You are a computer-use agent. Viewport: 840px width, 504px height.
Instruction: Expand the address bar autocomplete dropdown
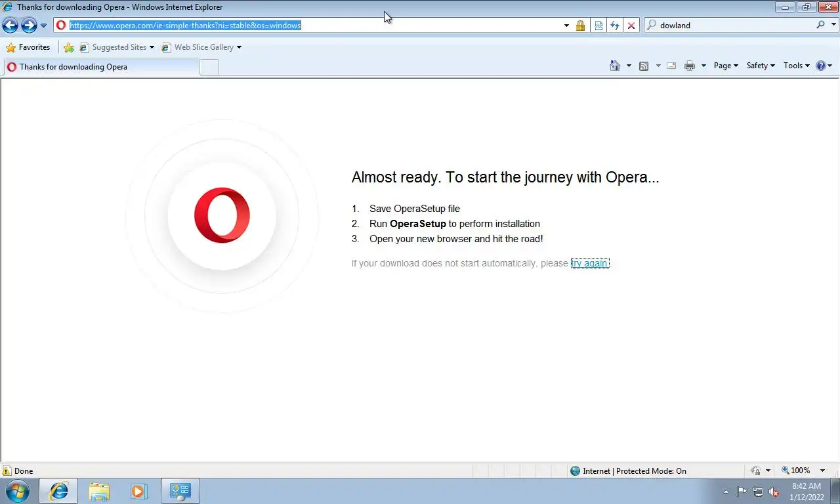[x=566, y=26]
